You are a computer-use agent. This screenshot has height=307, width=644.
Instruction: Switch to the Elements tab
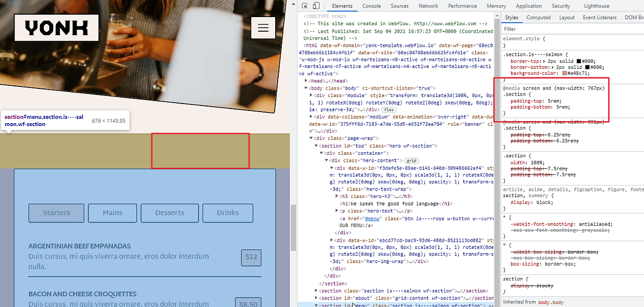click(342, 6)
